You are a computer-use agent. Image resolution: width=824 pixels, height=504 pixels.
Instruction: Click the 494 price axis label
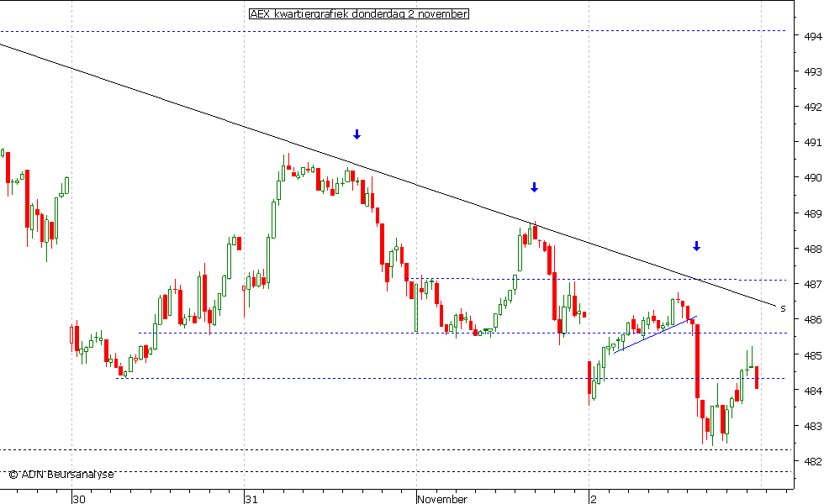coord(812,36)
